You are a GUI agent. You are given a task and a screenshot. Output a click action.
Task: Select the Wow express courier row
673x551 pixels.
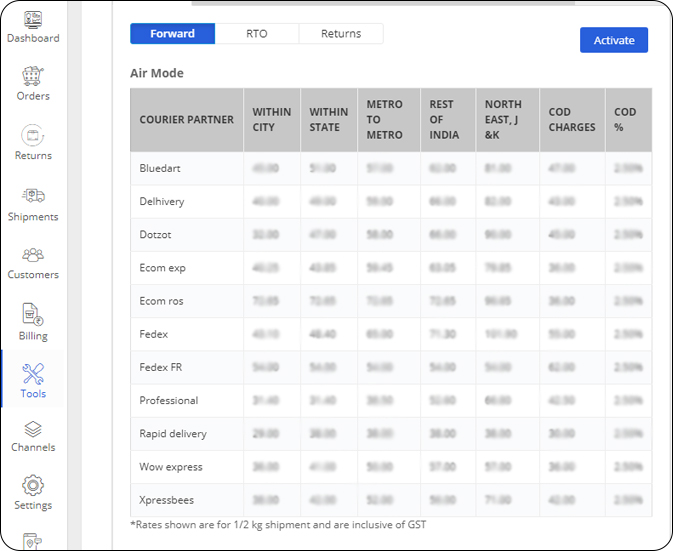(x=391, y=467)
